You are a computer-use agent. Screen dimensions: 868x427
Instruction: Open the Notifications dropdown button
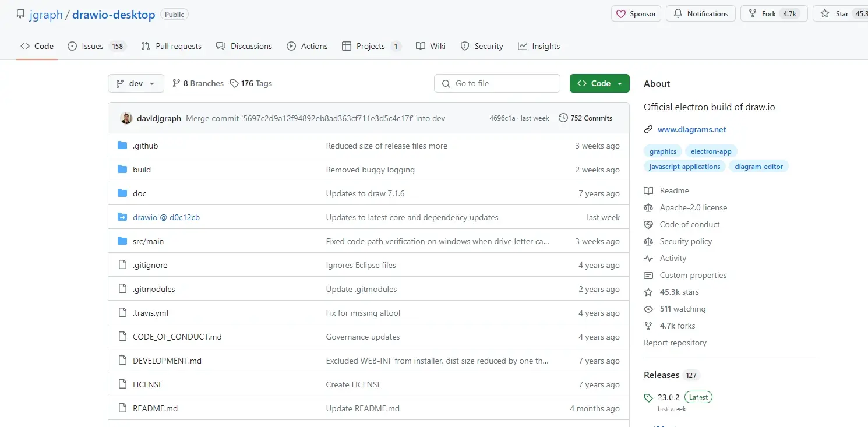(x=701, y=14)
